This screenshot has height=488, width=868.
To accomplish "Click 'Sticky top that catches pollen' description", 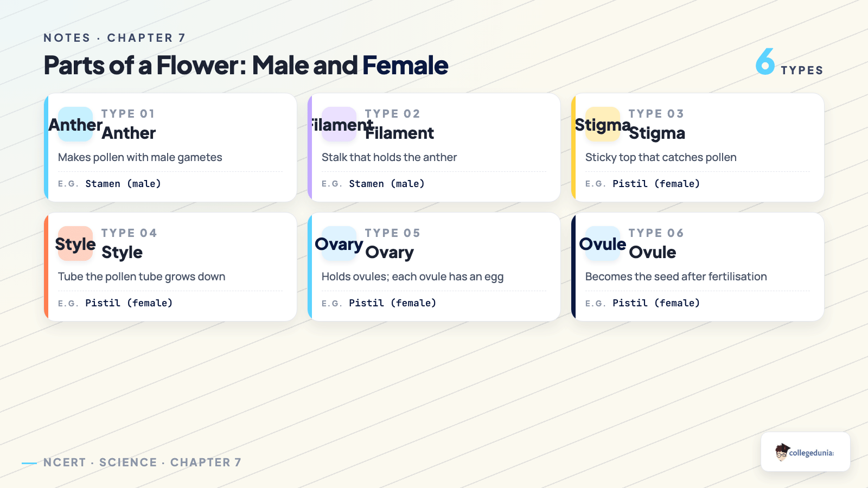I will tap(661, 157).
